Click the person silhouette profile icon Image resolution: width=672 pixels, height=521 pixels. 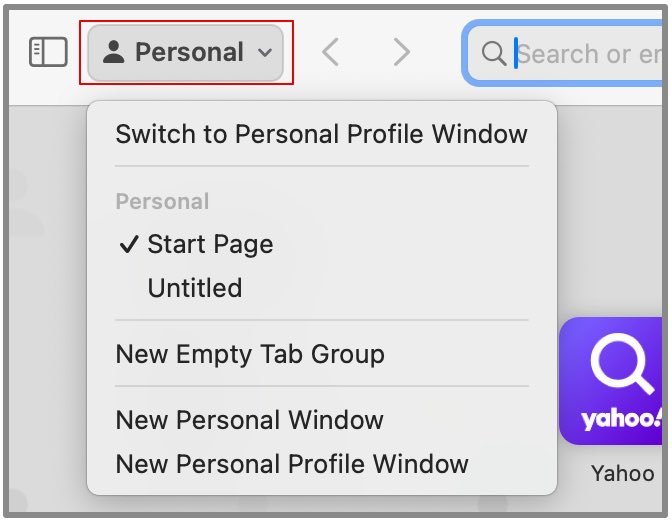point(114,53)
